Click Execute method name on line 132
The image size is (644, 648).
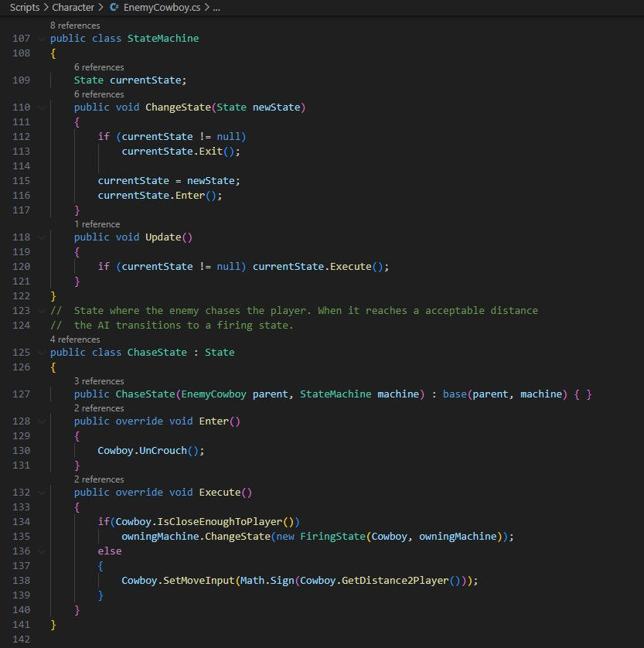click(x=220, y=493)
